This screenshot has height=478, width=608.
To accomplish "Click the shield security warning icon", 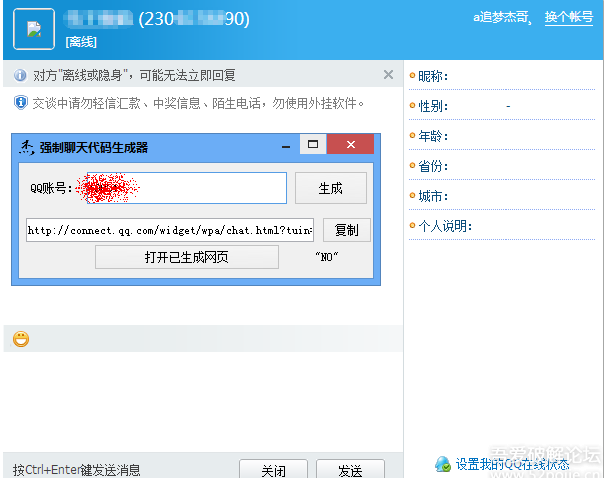I will (20, 103).
